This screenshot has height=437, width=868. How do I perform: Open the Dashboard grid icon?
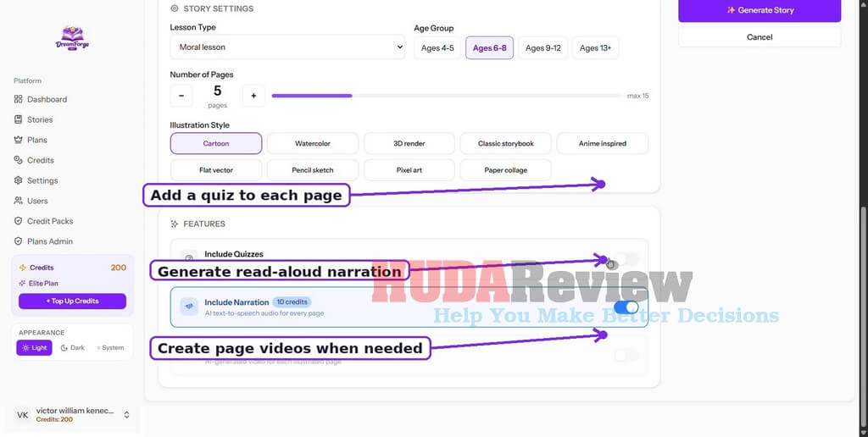(19, 99)
